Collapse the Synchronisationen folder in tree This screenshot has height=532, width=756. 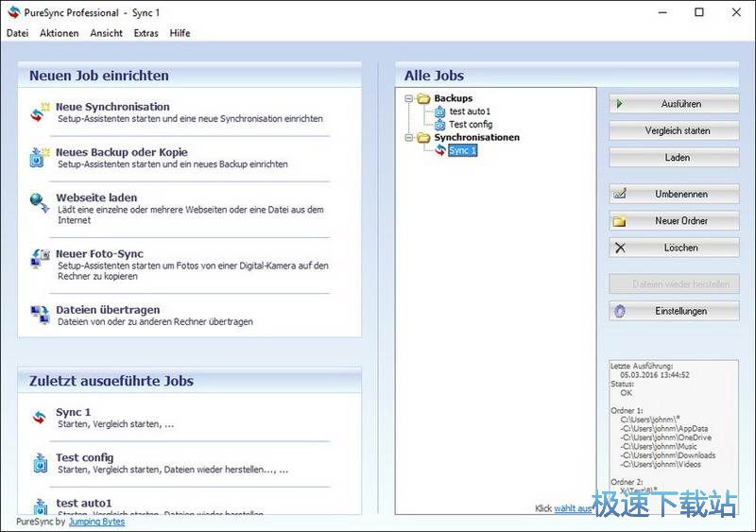(x=409, y=137)
